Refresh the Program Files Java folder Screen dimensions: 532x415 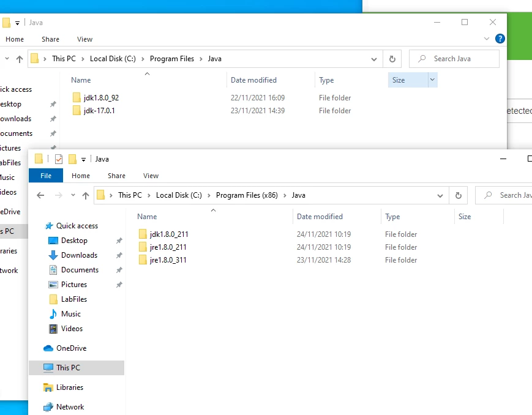pos(392,59)
